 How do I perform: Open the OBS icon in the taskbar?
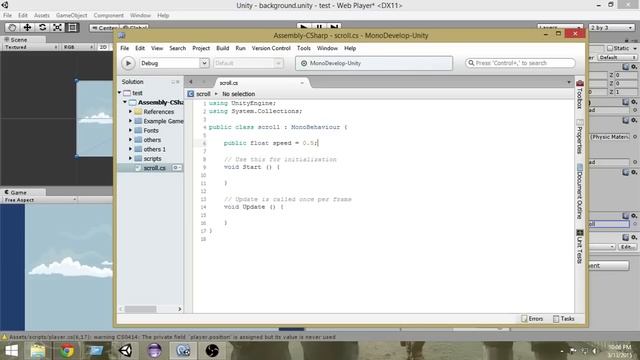[212, 351]
